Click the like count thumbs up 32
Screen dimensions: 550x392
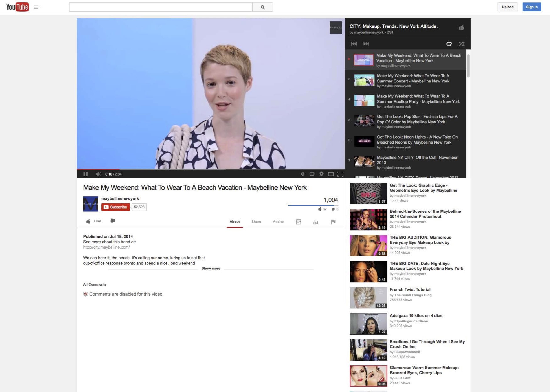[322, 209]
